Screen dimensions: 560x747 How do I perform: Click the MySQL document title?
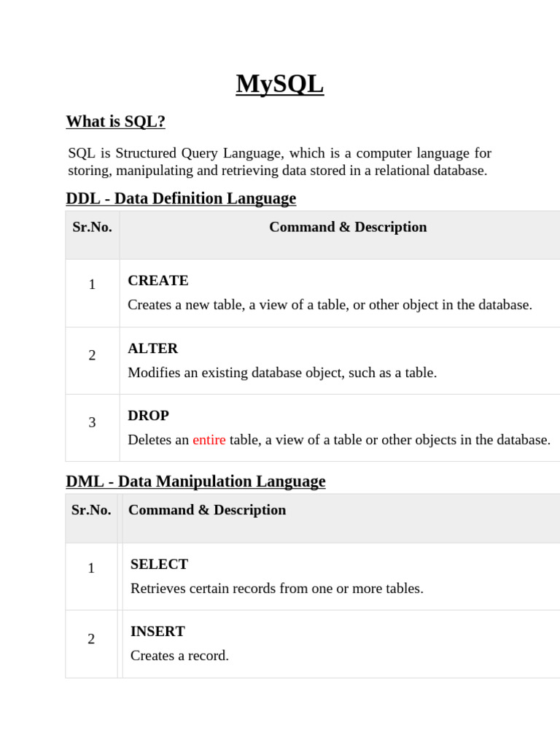[279, 85]
